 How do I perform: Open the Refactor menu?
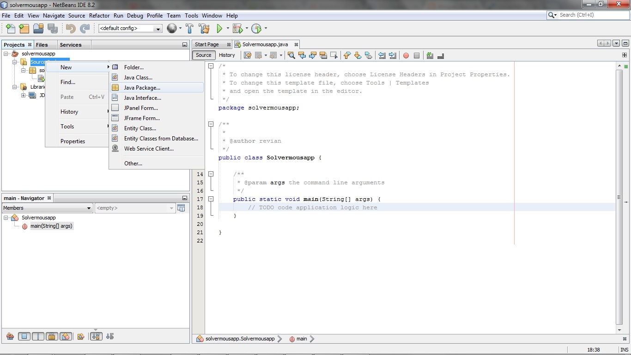pos(99,15)
